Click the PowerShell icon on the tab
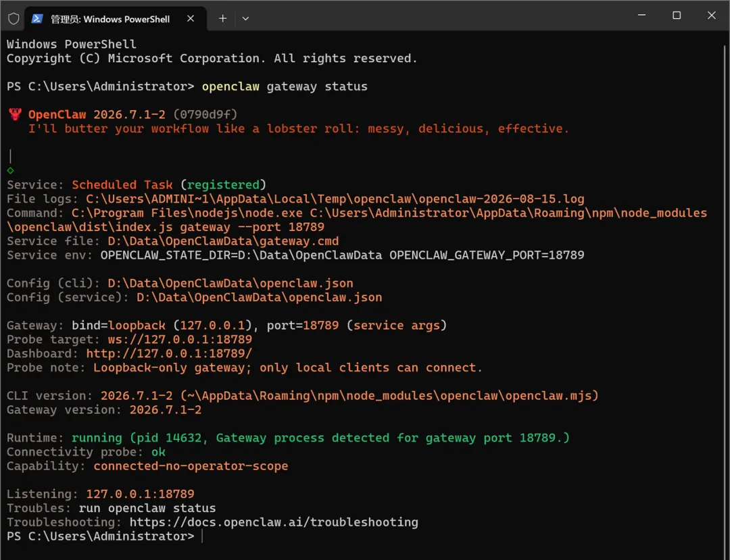Screen dimensions: 730x560 [x=37, y=19]
